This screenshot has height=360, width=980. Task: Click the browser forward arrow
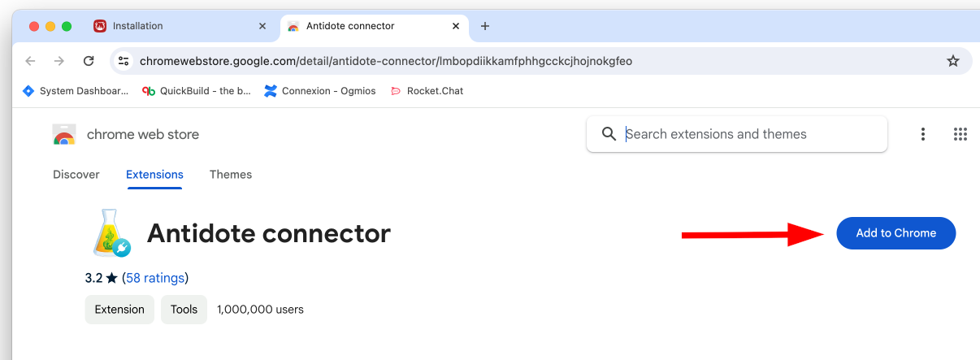point(59,61)
